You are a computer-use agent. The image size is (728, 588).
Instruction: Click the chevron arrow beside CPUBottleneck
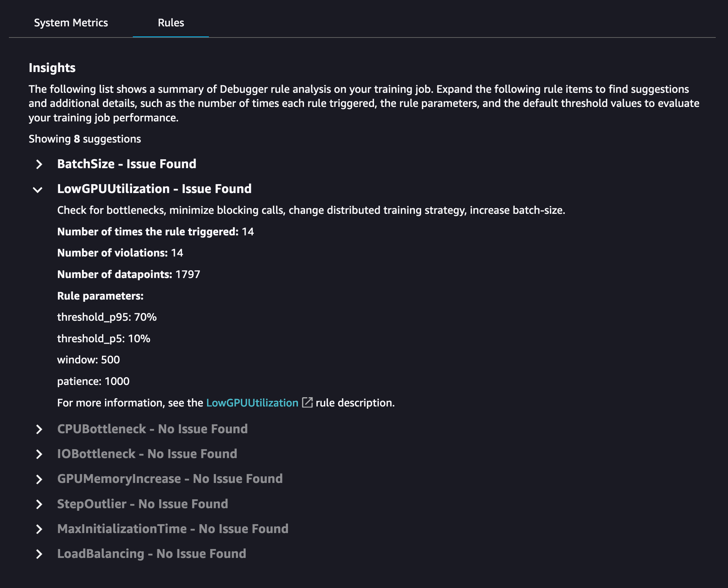39,429
